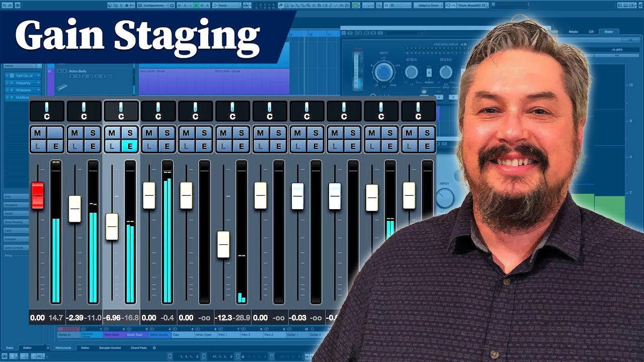Open the Editor tab next to MixConsole
The height and width of the screenshot is (362, 644).
click(x=86, y=348)
